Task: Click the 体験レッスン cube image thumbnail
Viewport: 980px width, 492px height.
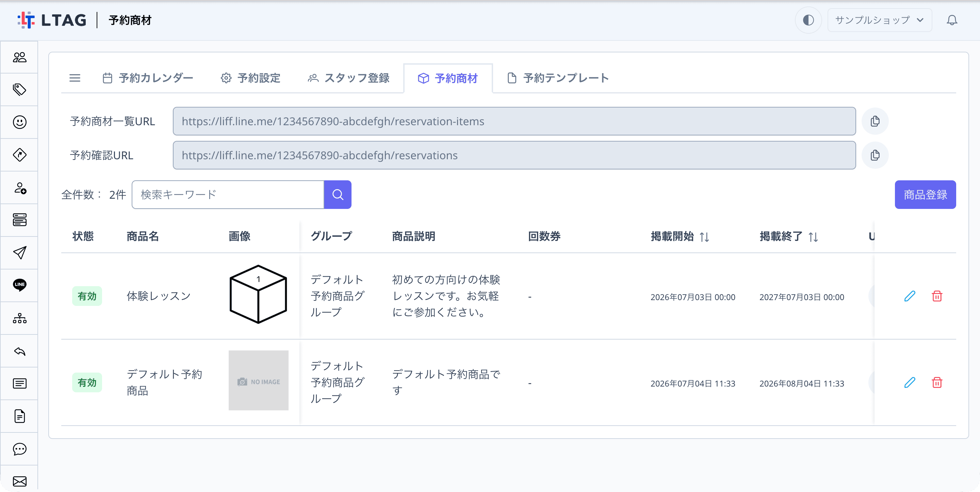Action: [x=258, y=295]
